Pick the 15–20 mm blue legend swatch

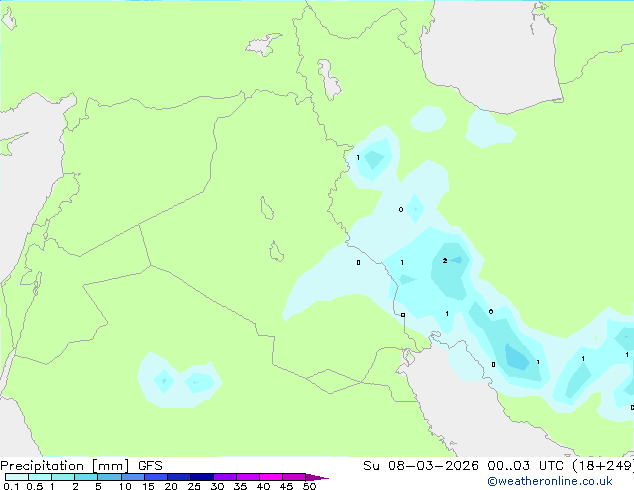pyautogui.click(x=156, y=477)
